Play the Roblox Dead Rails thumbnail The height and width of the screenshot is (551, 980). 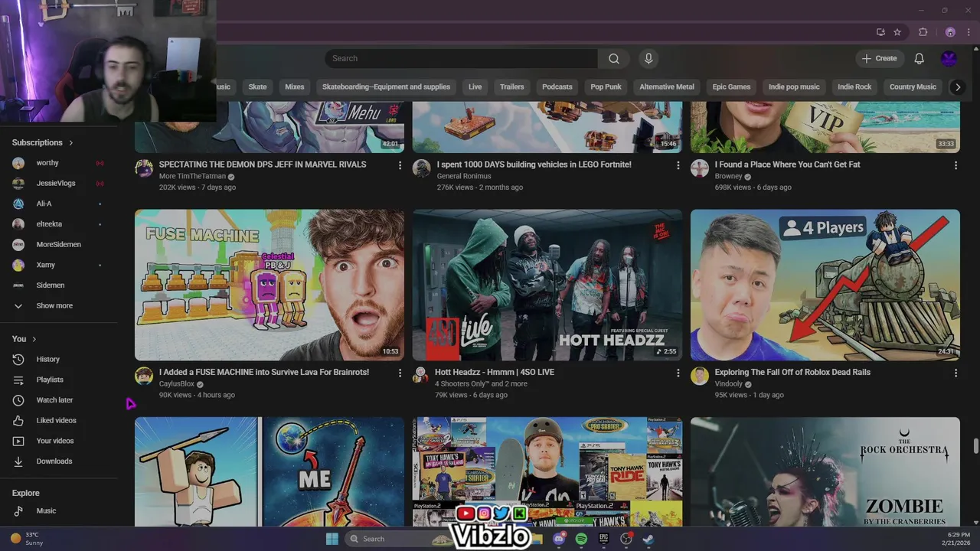(x=825, y=285)
